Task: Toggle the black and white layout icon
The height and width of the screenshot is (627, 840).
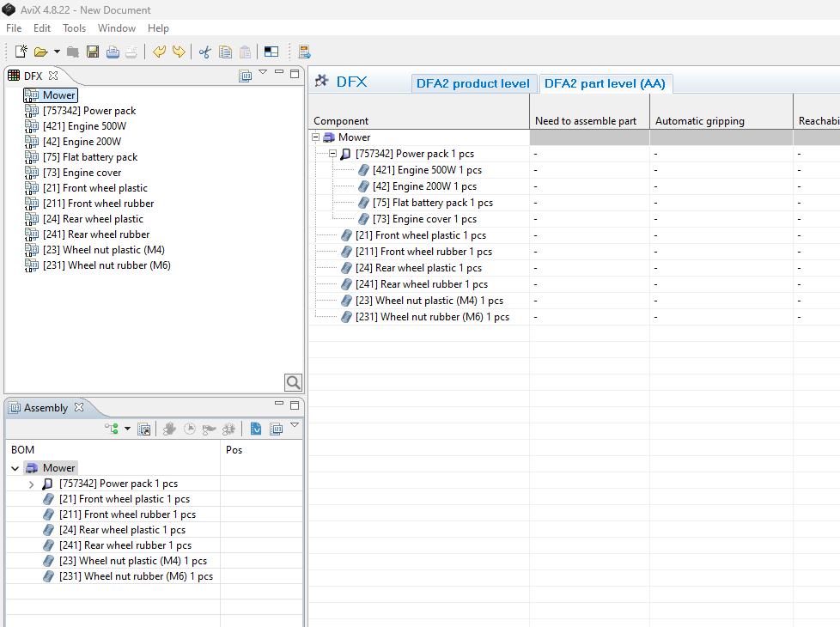Action: [271, 52]
